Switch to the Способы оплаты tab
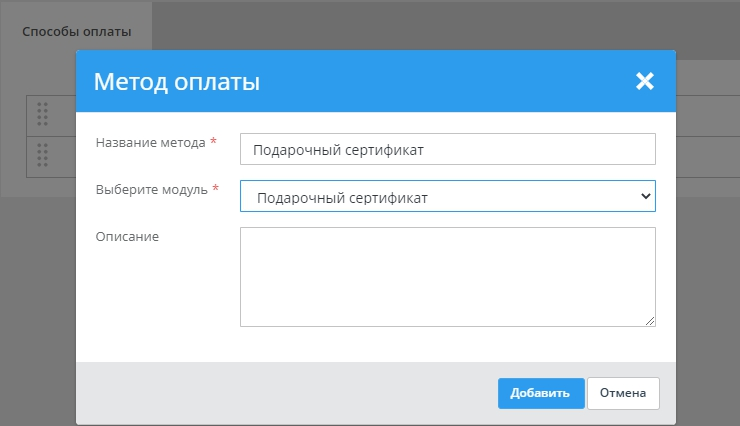Viewport: 740px width, 426px height. click(77, 32)
